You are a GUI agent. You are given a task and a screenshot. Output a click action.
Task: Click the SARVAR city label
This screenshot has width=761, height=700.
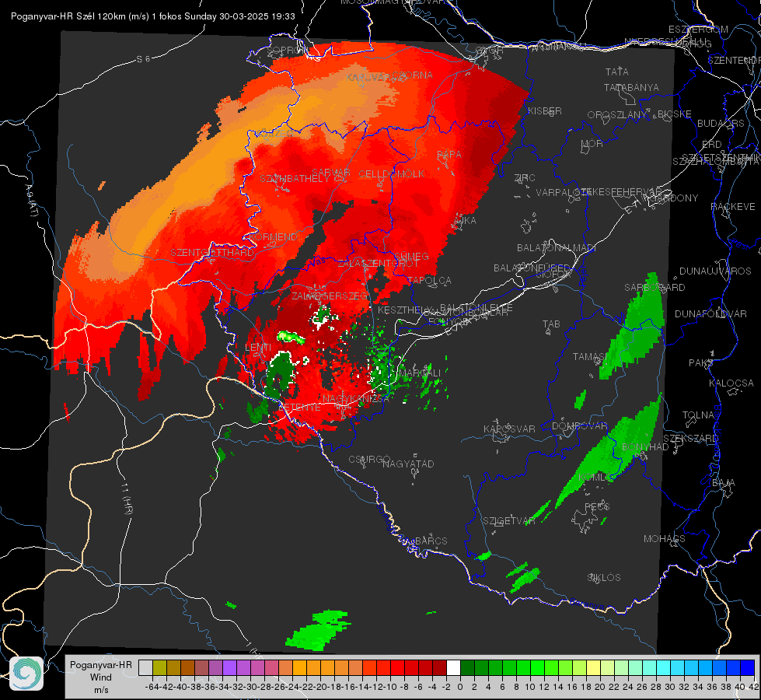[331, 172]
